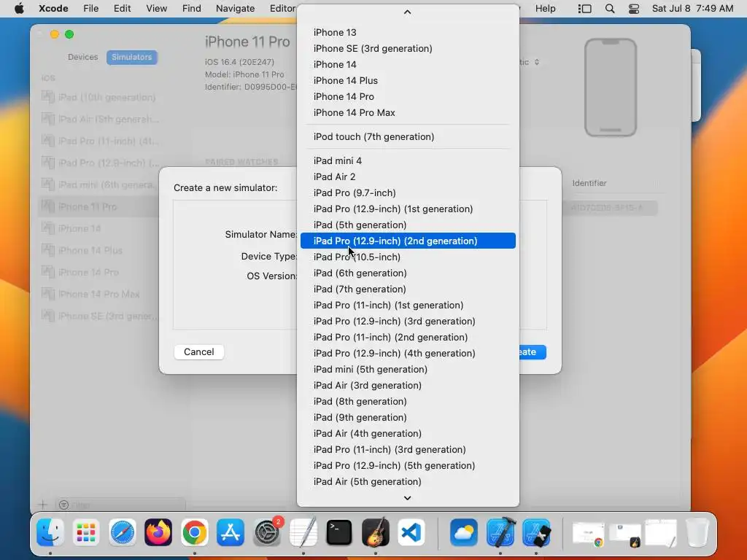747x560 pixels.
Task: Open the Weather app in Dock
Action: [463, 532]
